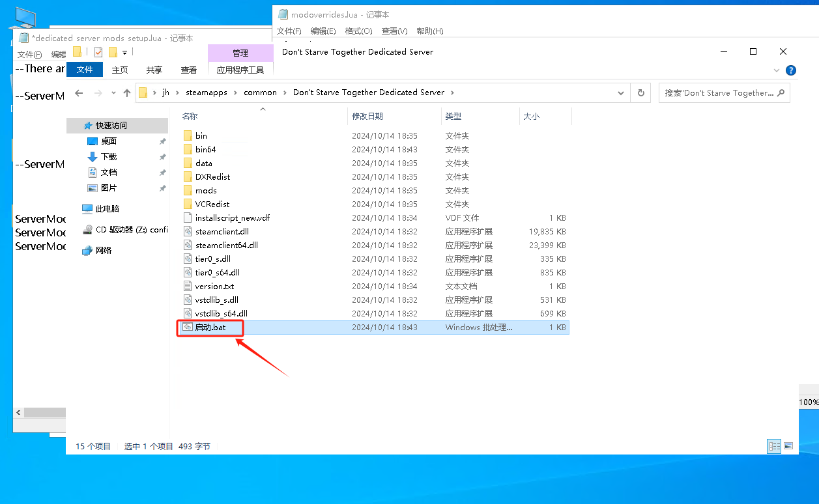Select the steamclient64.dll file name

click(227, 245)
